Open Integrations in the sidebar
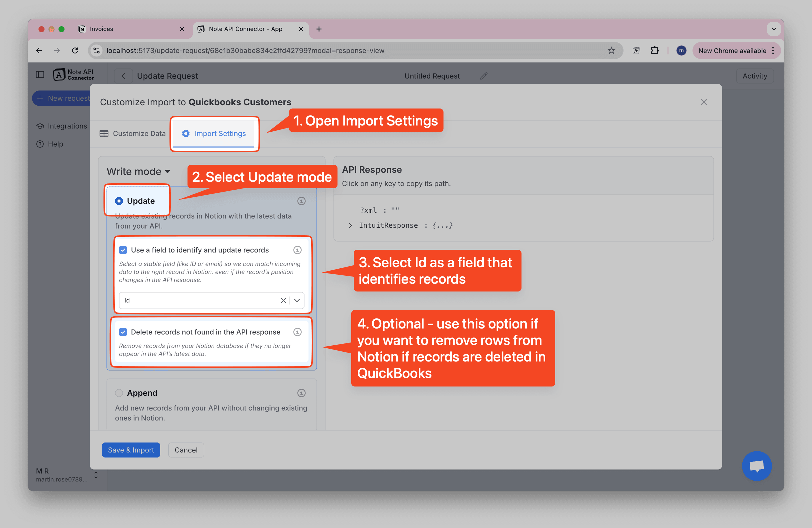Screen dimensions: 812x528 (x=62, y=126)
